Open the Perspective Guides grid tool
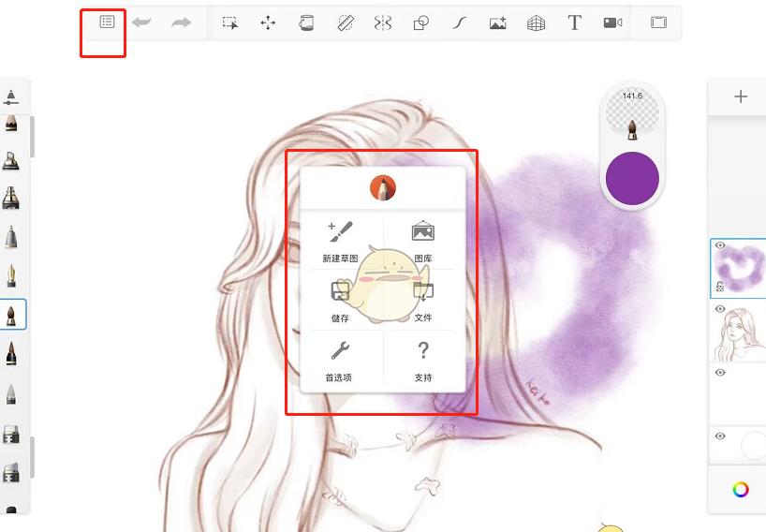 tap(536, 22)
